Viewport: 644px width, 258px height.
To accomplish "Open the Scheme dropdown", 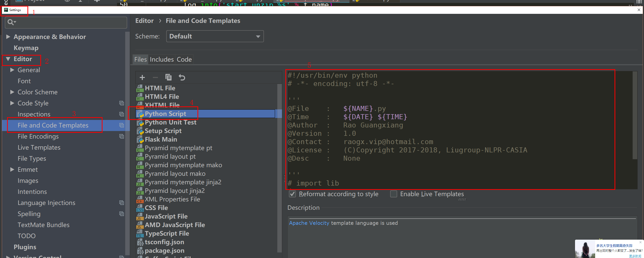I will coord(258,36).
